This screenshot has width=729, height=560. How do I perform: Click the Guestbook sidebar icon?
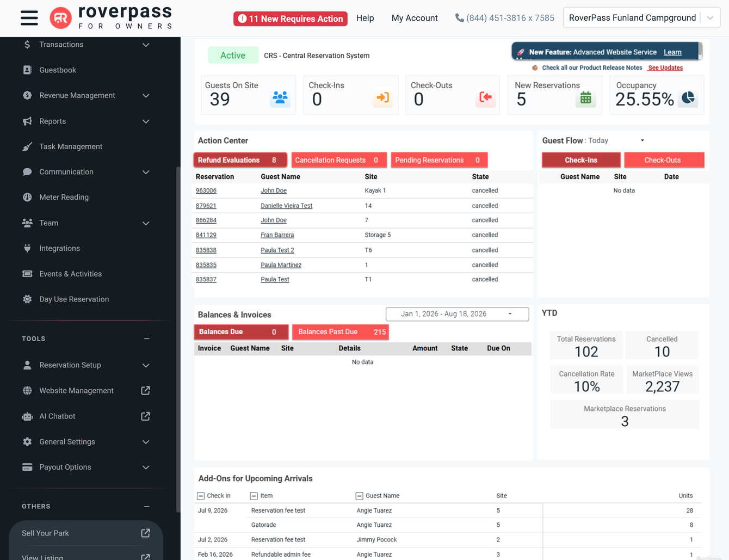click(27, 70)
